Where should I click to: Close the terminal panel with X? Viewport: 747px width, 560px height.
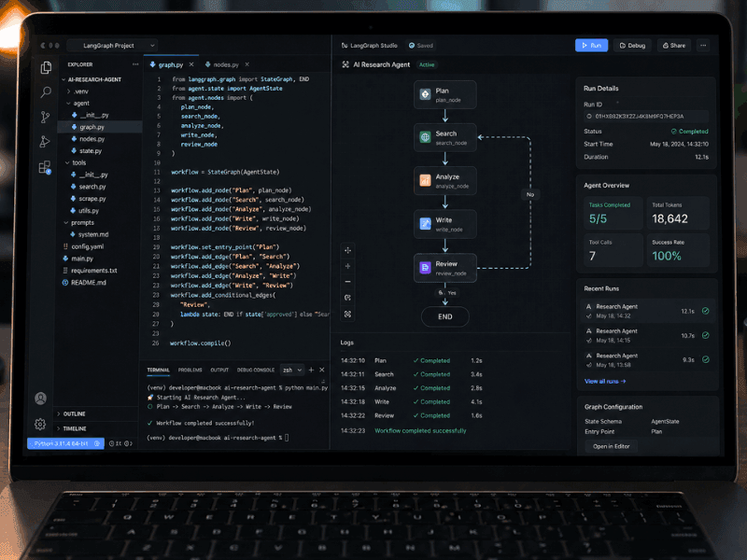[322, 370]
